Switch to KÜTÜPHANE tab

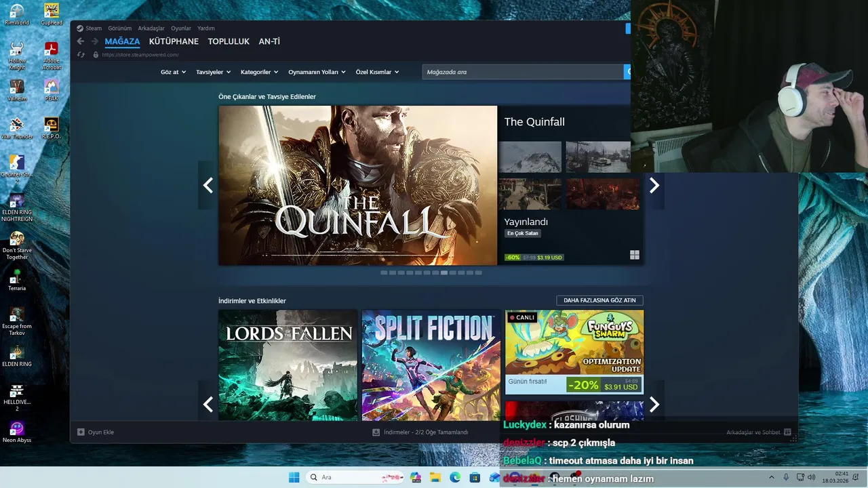click(x=174, y=41)
